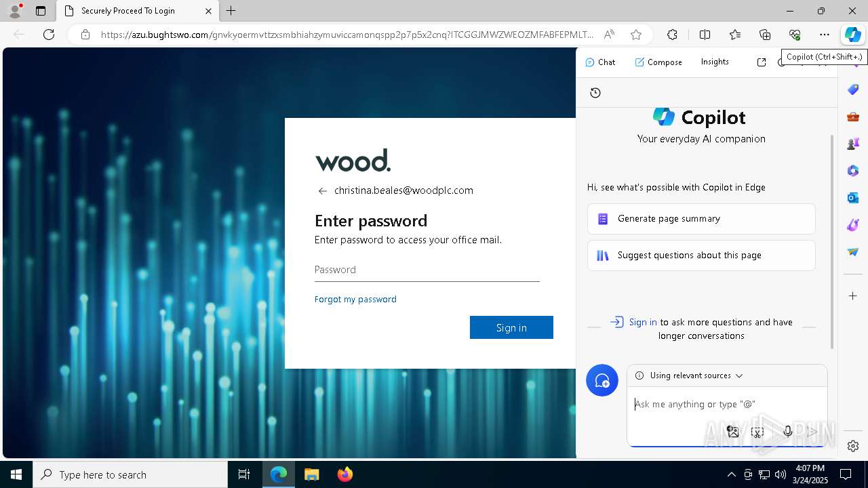Open Copilot chat history clock icon
This screenshot has height=488, width=868.
point(595,93)
